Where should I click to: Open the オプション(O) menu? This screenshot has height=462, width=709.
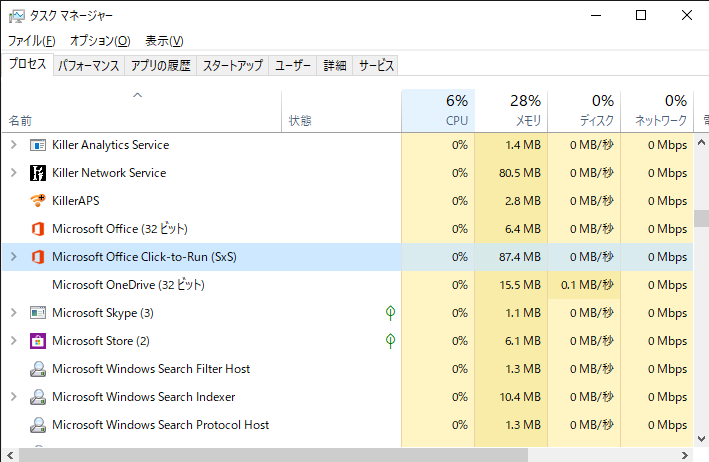100,41
